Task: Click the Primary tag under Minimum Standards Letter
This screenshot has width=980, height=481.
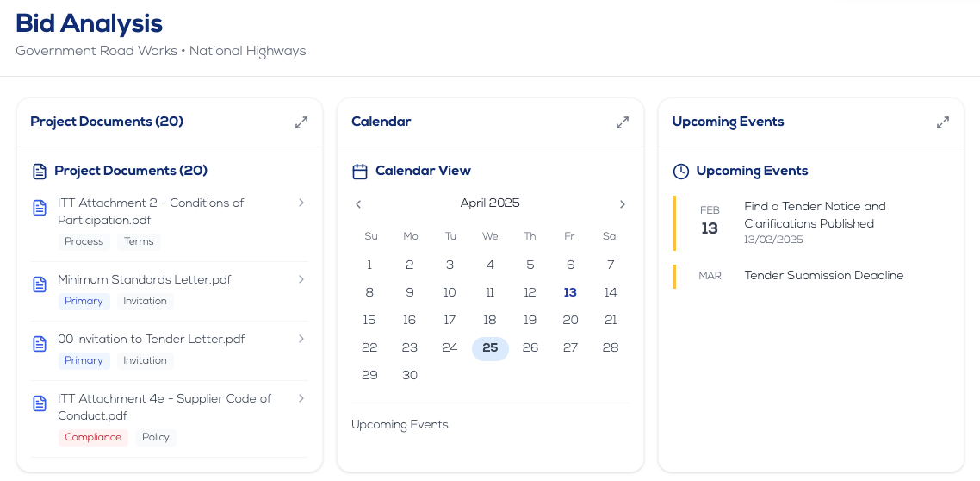Action: tap(84, 301)
